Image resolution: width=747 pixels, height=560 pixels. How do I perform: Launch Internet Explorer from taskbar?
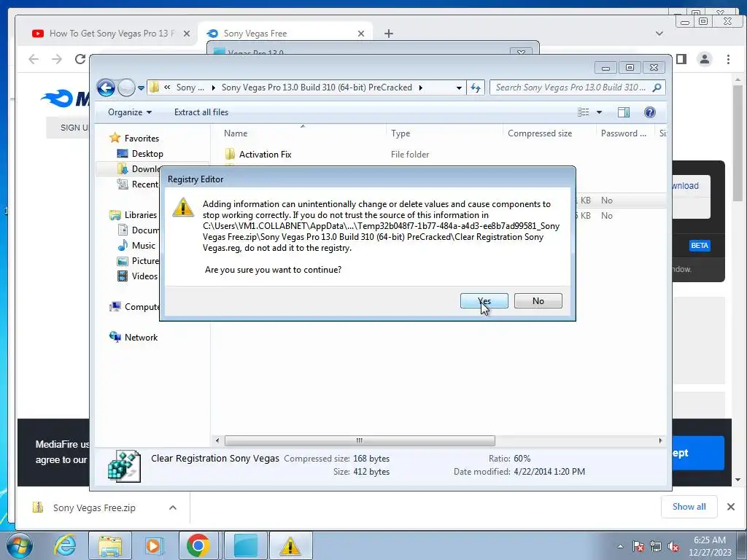coord(65,545)
